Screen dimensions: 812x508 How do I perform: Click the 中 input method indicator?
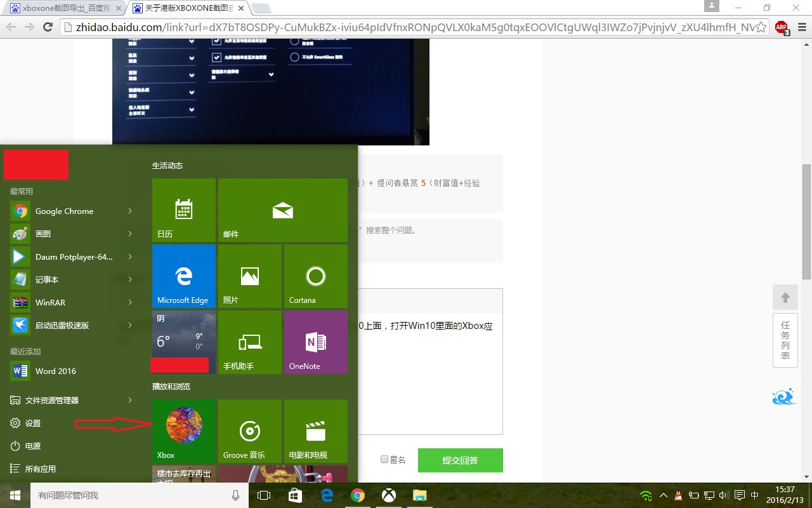click(x=754, y=495)
